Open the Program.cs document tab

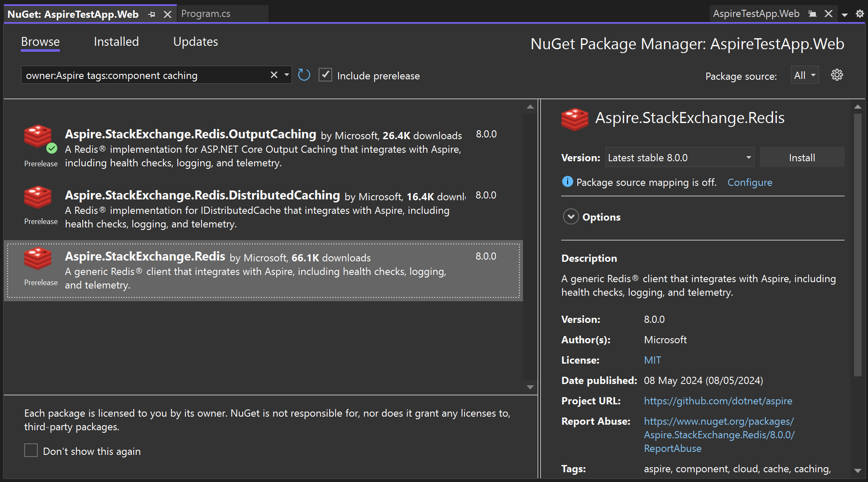(206, 14)
